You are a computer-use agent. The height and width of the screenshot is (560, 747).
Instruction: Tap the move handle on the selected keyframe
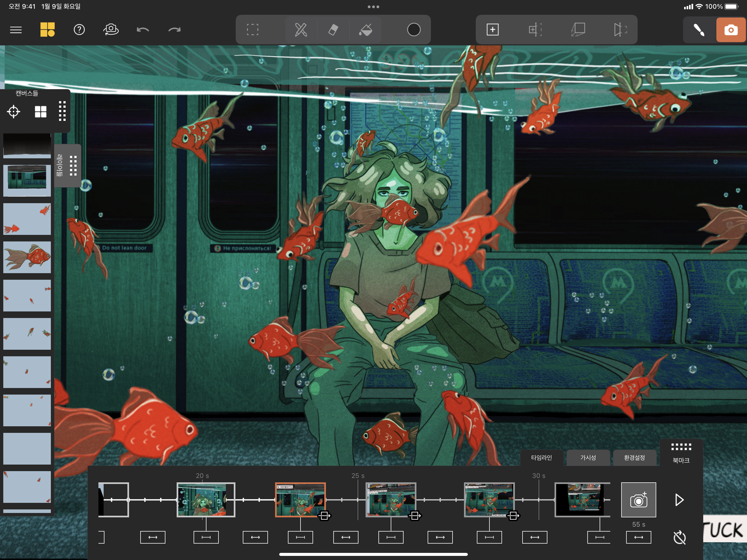(x=324, y=515)
